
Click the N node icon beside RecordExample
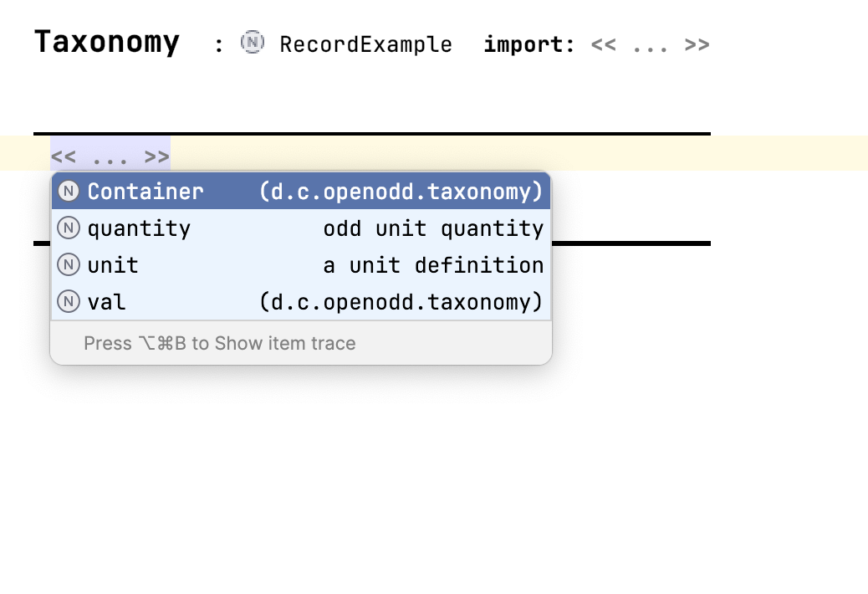pos(252,42)
